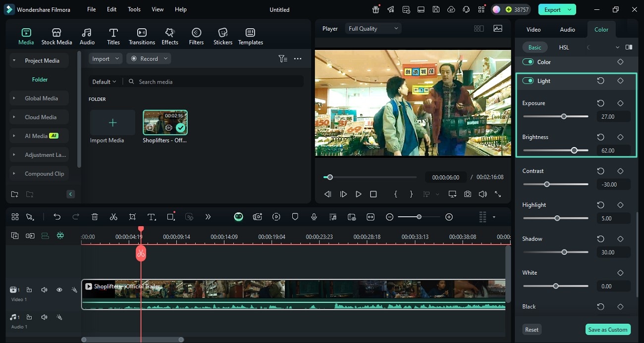Click the filter media icon

point(283,58)
